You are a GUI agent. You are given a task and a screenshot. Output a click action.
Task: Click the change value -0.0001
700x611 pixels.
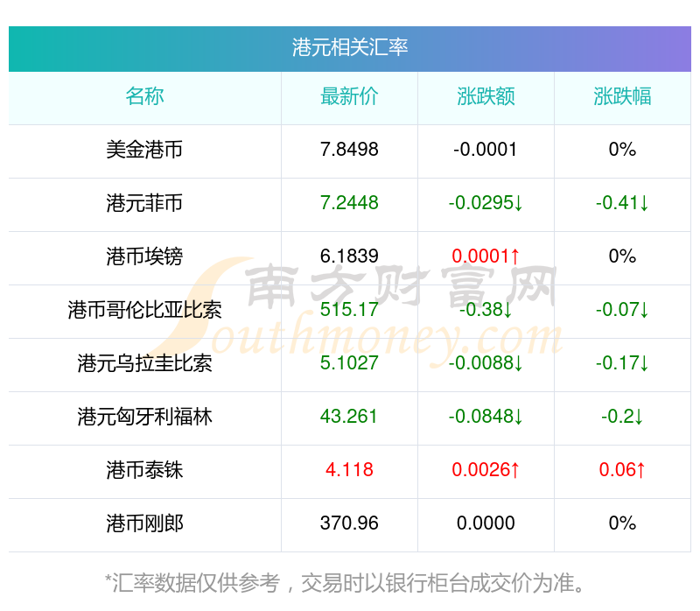click(x=486, y=150)
